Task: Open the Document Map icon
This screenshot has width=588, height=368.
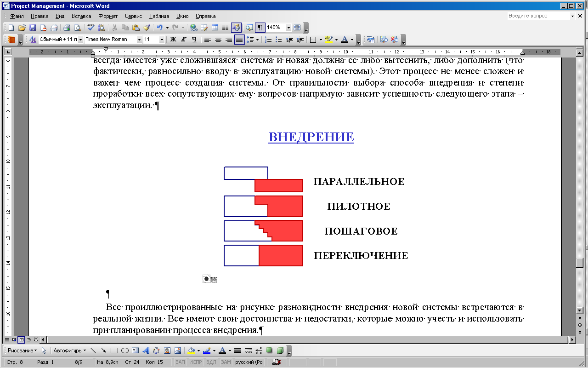Action: [249, 28]
